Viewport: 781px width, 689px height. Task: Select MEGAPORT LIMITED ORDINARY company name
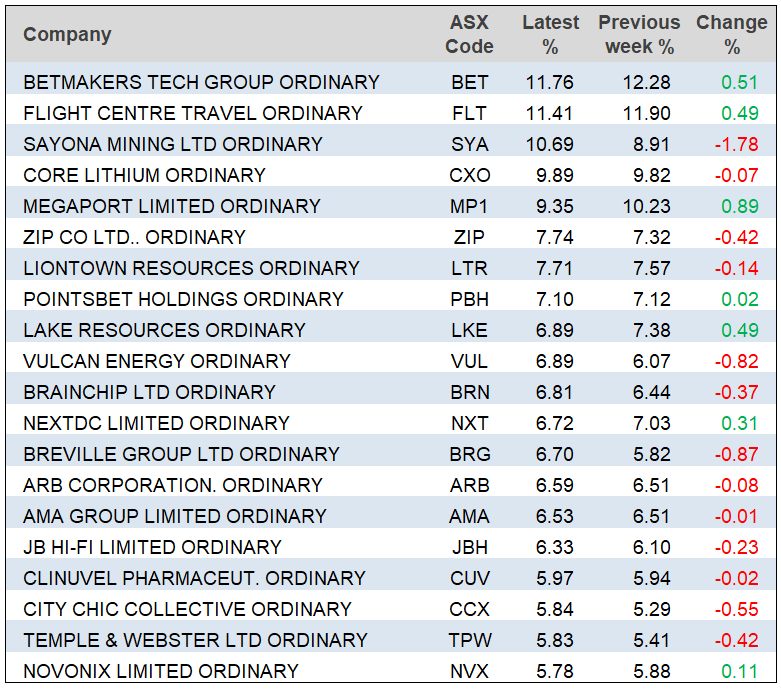(172, 206)
